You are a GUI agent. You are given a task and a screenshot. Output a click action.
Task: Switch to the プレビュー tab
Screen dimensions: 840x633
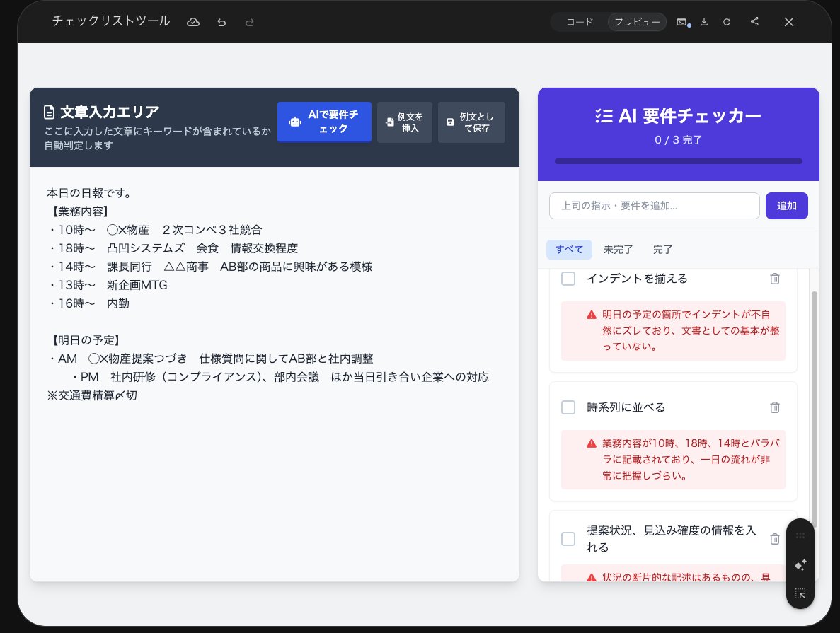[637, 22]
